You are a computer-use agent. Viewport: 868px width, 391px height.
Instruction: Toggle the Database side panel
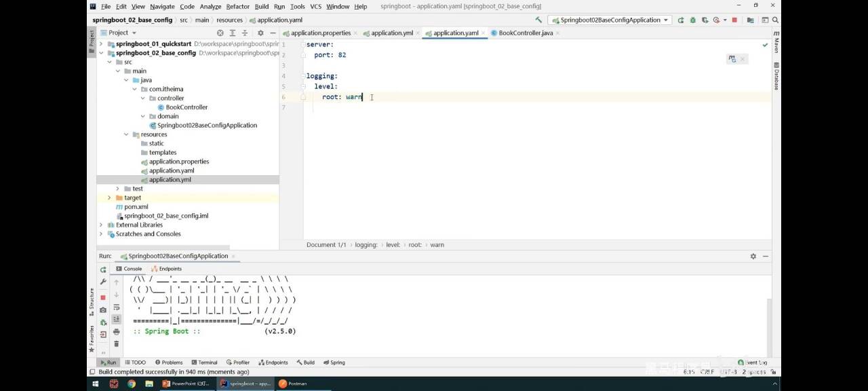click(776, 76)
